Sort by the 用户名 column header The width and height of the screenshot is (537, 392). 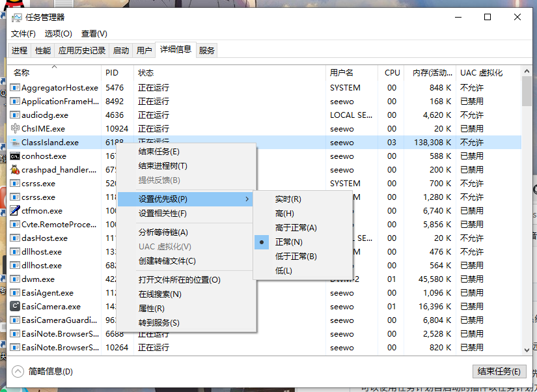351,73
